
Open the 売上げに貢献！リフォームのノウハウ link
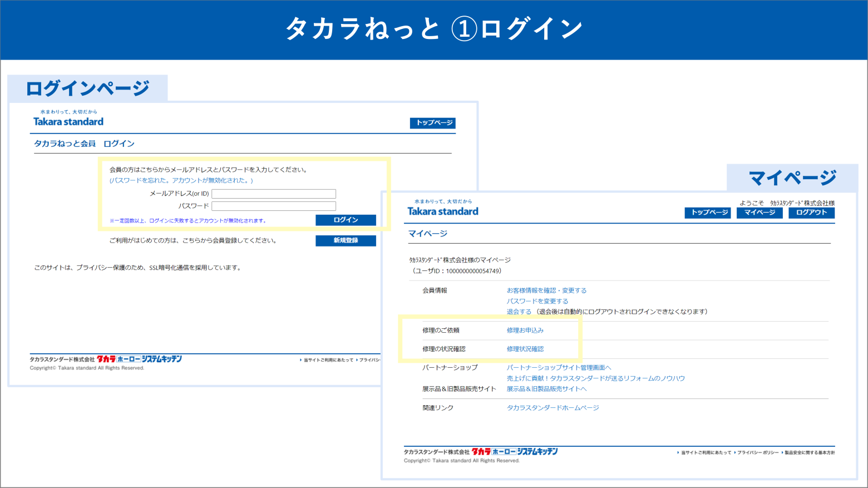pos(595,378)
